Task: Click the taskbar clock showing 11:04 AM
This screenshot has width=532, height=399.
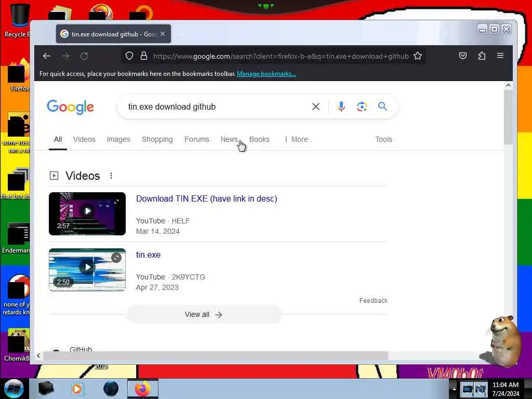Action: click(506, 389)
